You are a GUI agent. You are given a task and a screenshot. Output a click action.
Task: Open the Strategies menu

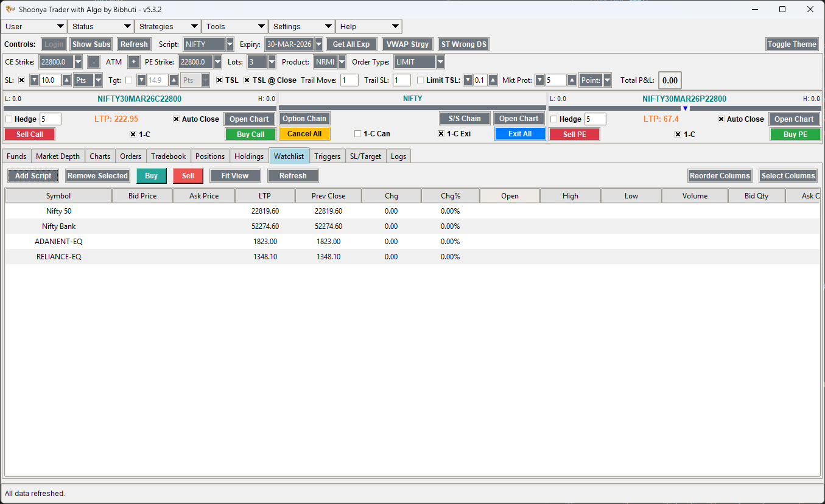click(167, 26)
